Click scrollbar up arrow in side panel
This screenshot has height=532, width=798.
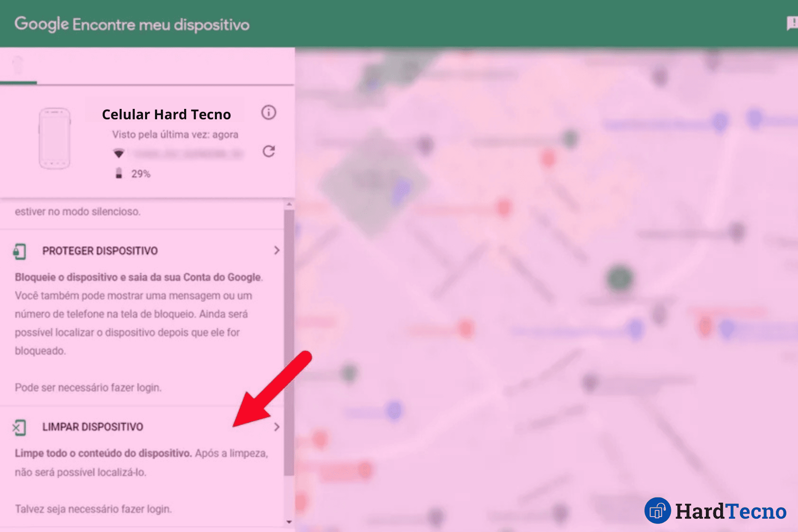click(289, 204)
